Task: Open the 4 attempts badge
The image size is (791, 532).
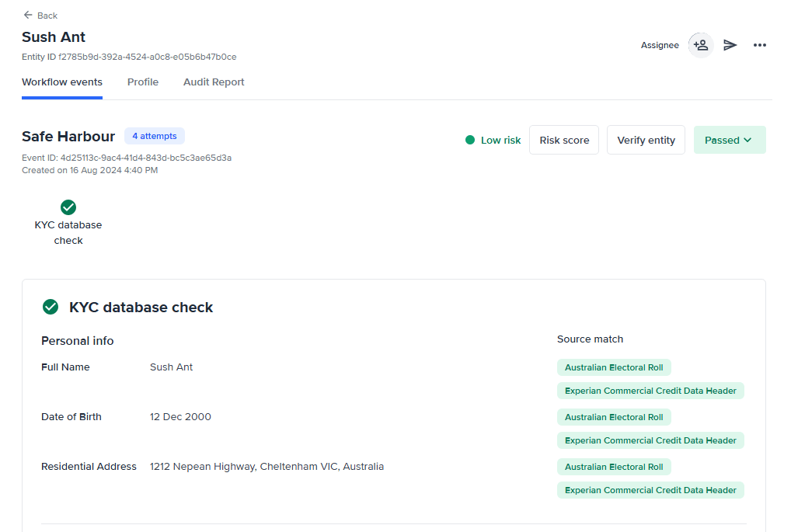Action: pos(154,136)
